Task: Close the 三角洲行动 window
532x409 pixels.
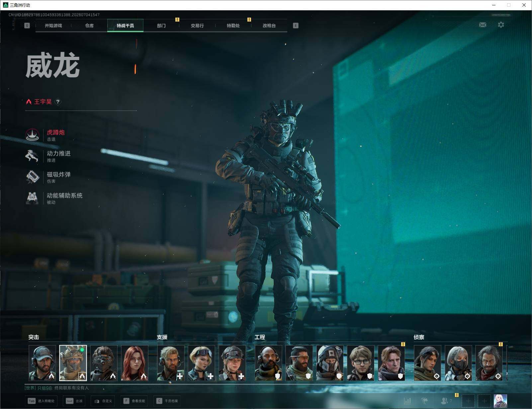Action: pos(524,5)
